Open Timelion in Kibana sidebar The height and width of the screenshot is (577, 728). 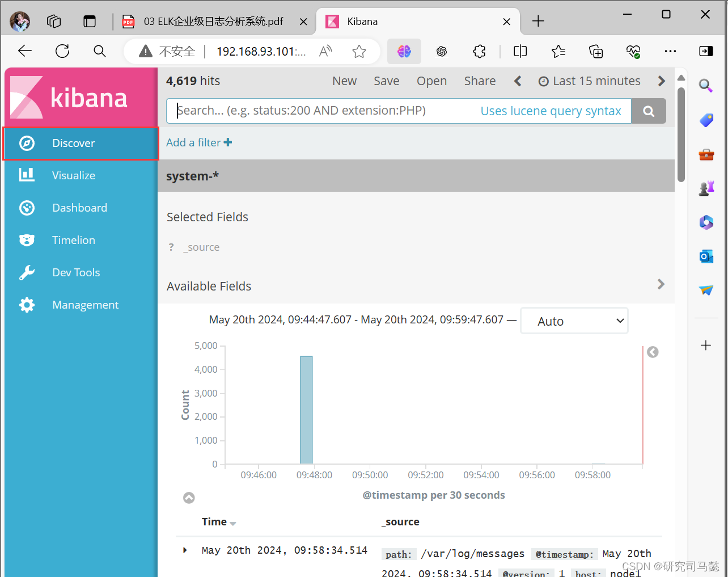click(81, 240)
